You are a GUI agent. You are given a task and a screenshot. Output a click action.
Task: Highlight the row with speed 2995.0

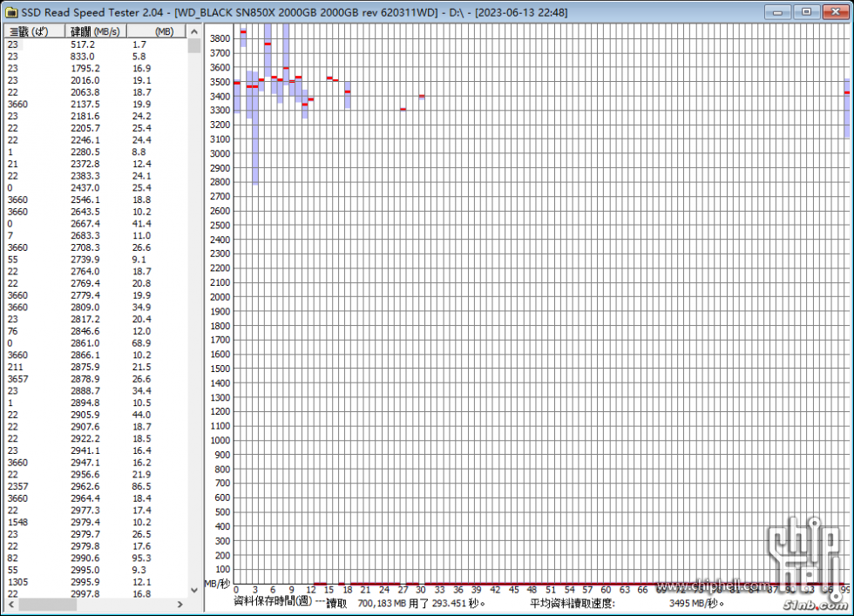pos(96,570)
